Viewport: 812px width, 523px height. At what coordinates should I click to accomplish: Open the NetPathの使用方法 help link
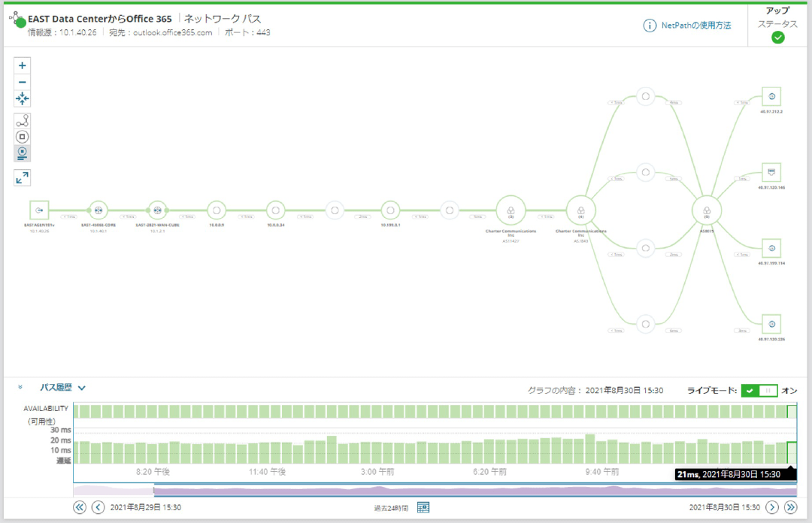(x=696, y=26)
